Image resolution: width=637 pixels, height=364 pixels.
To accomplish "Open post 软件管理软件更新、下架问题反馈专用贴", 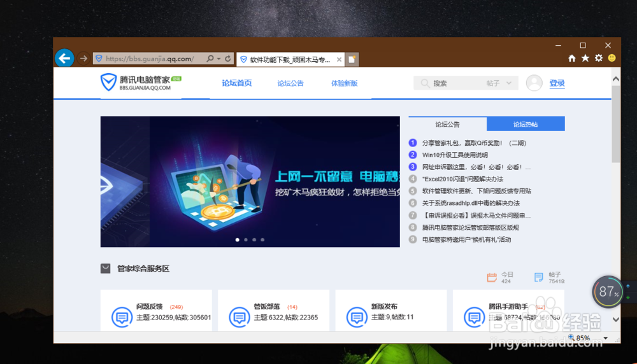I will [x=476, y=191].
